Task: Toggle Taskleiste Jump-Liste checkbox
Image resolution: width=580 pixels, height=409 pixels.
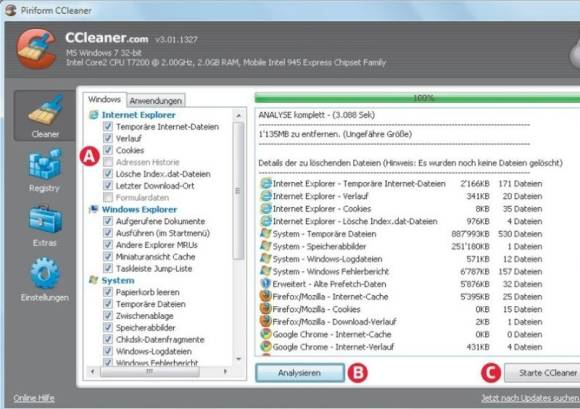Action: point(108,268)
